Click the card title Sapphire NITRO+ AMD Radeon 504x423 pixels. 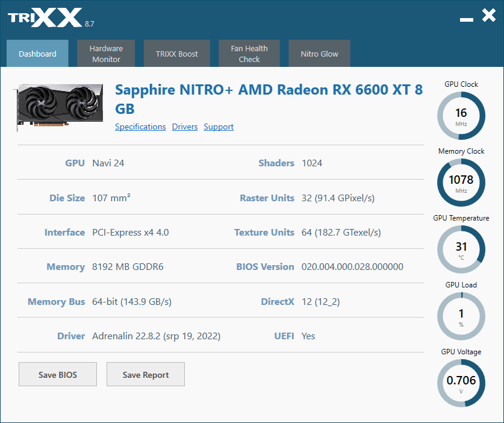269,99
